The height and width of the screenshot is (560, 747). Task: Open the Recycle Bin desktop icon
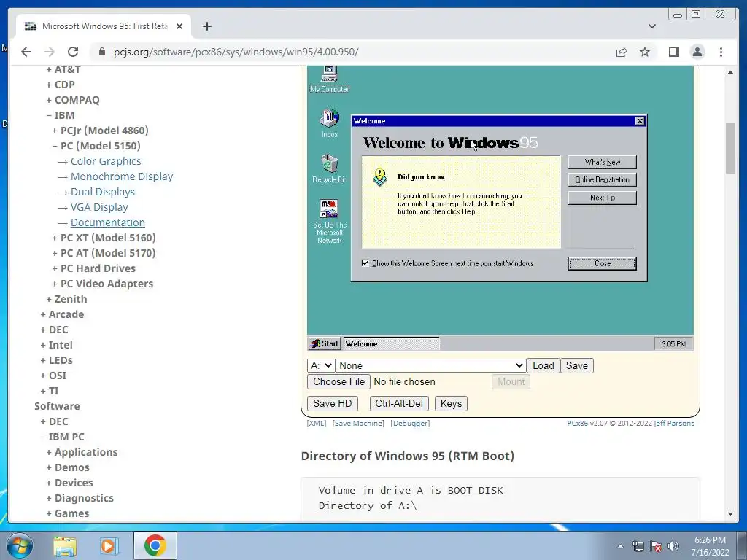point(329,168)
